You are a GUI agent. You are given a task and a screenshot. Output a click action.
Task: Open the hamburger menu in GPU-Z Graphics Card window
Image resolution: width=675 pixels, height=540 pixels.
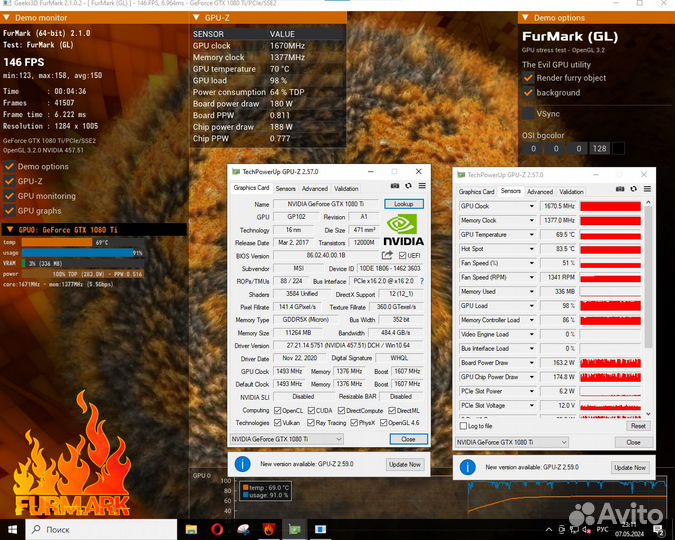(422, 186)
